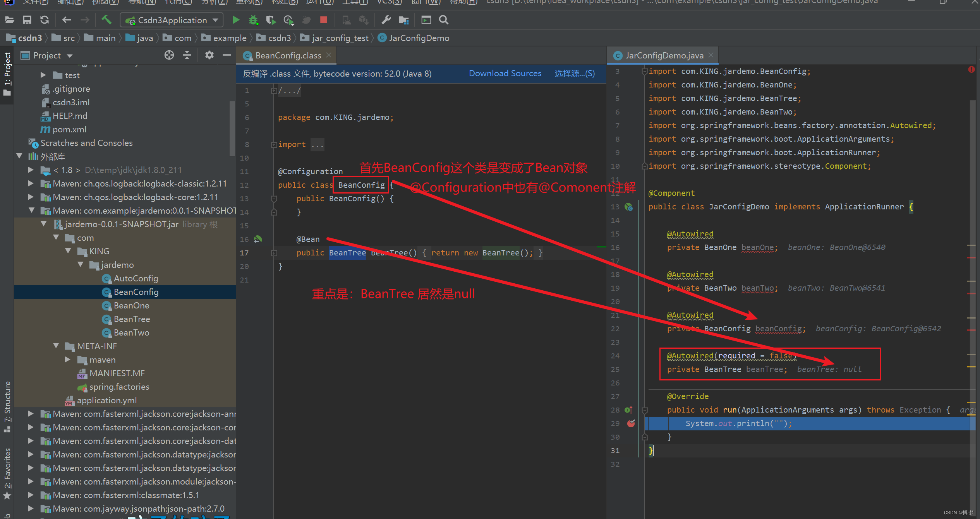Viewport: 980px width, 519px height.
Task: Click the bean gutter icon at line 16
Action: tap(258, 239)
